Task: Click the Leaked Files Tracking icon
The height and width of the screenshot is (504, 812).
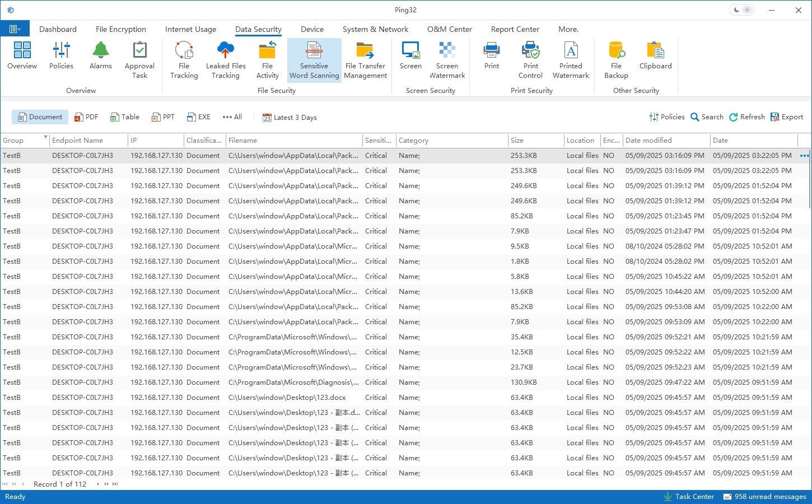Action: point(226,60)
